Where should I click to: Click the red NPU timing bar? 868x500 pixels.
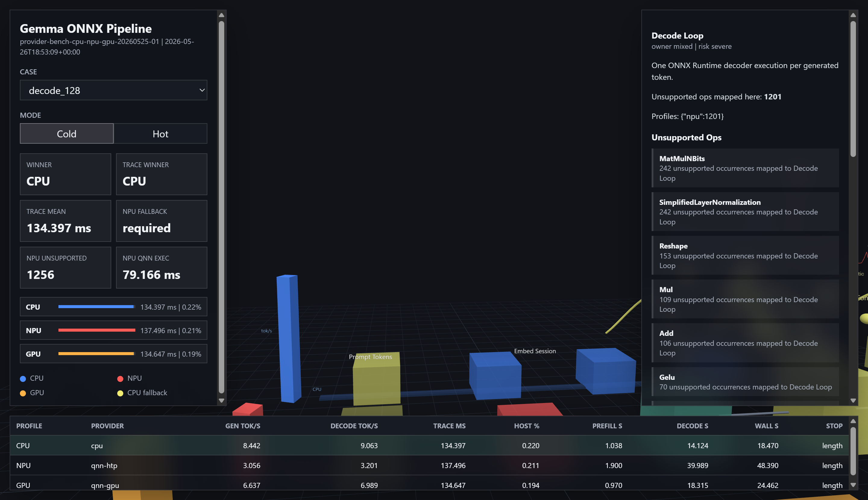pos(96,330)
